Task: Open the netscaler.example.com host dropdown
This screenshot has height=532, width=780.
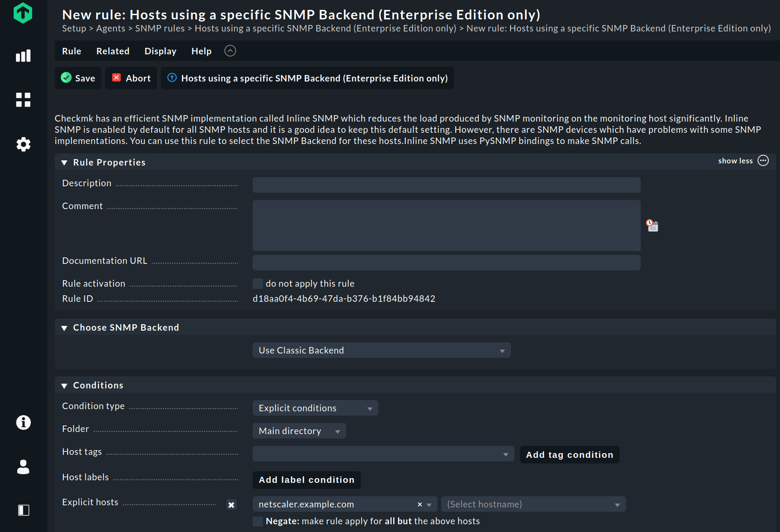Action: 345,504
